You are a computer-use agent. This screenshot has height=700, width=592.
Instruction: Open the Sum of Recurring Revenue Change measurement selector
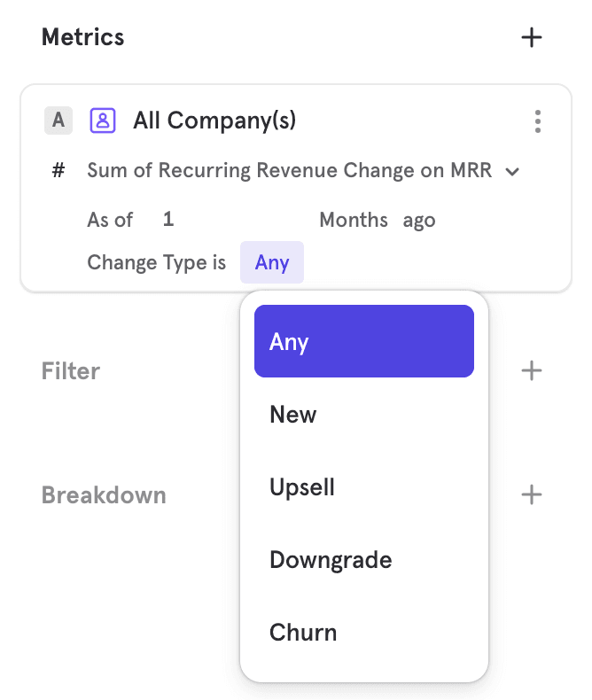coord(289,170)
